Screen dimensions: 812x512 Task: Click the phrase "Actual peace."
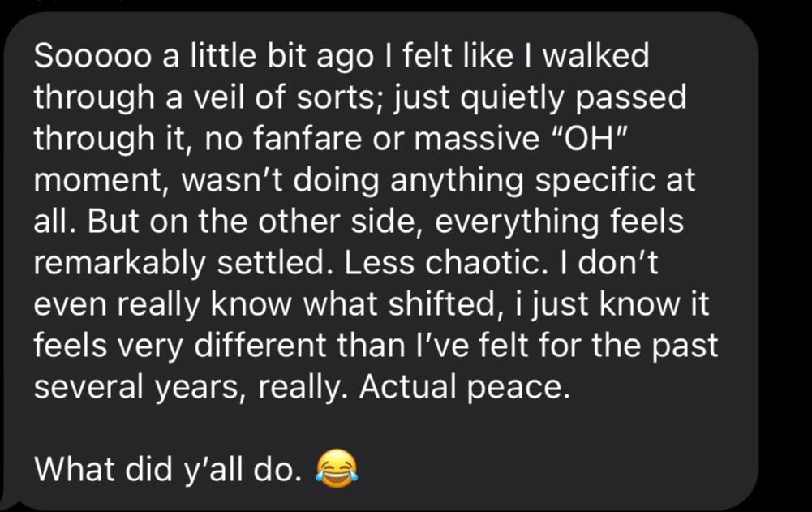[465, 387]
